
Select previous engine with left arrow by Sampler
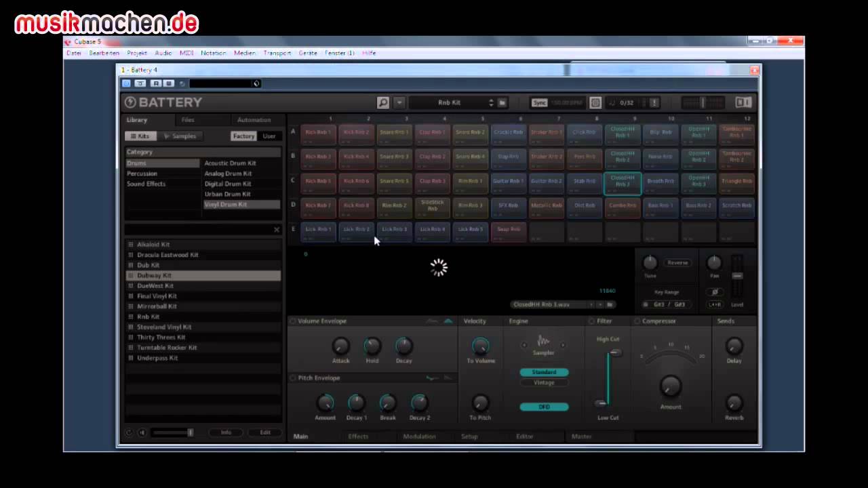coord(524,345)
